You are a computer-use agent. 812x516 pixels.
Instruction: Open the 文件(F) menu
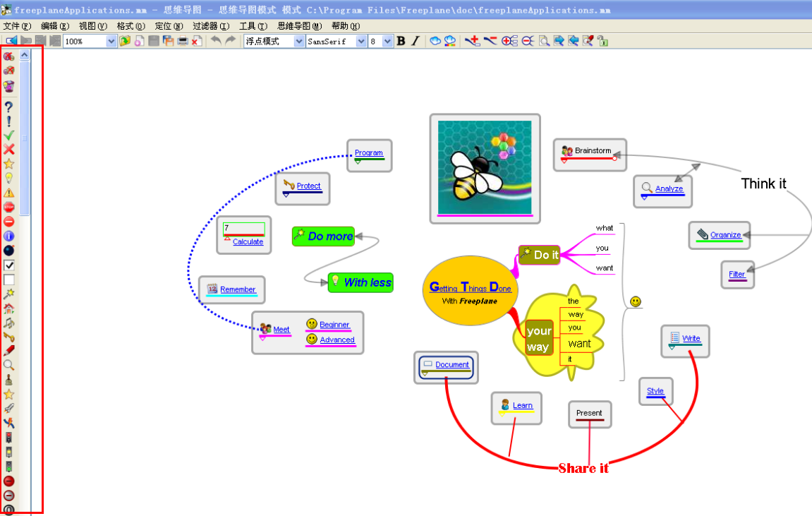(x=17, y=26)
